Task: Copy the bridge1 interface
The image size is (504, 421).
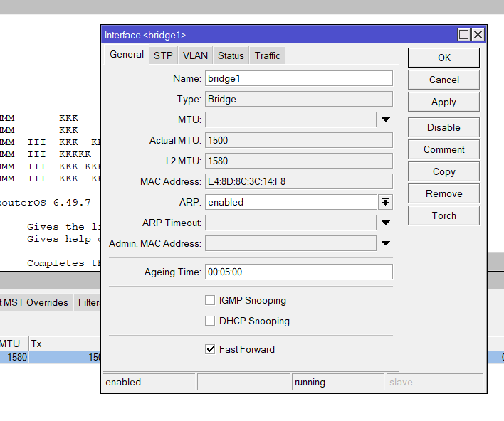Action: point(443,171)
